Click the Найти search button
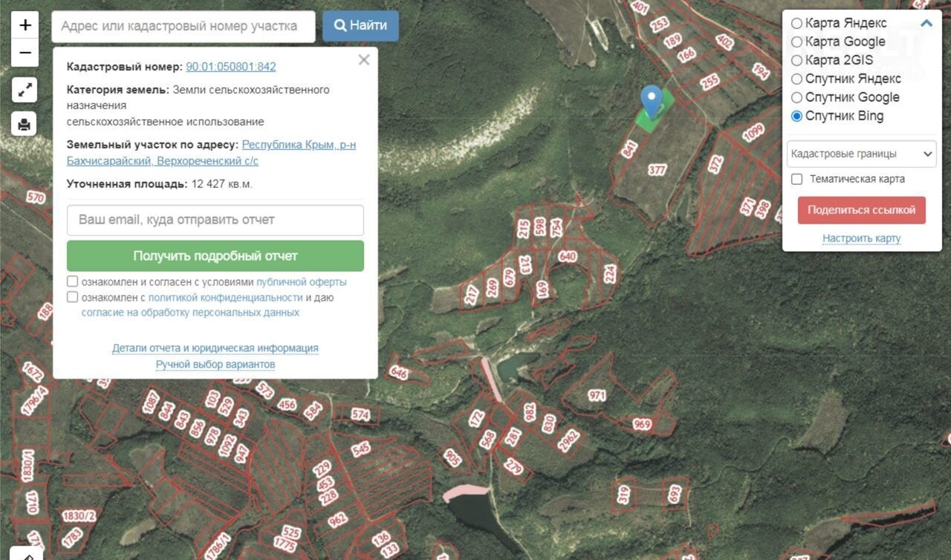Image resolution: width=951 pixels, height=560 pixels. tap(360, 26)
